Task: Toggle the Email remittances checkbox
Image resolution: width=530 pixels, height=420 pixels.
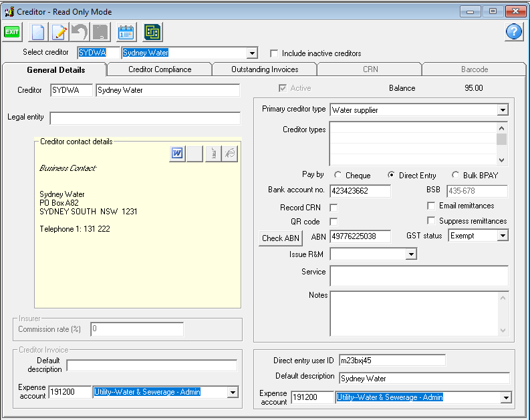Action: click(431, 206)
